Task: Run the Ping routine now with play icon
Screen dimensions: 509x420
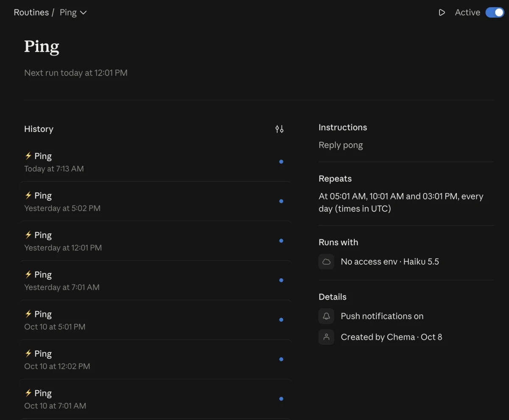Action: click(x=442, y=13)
